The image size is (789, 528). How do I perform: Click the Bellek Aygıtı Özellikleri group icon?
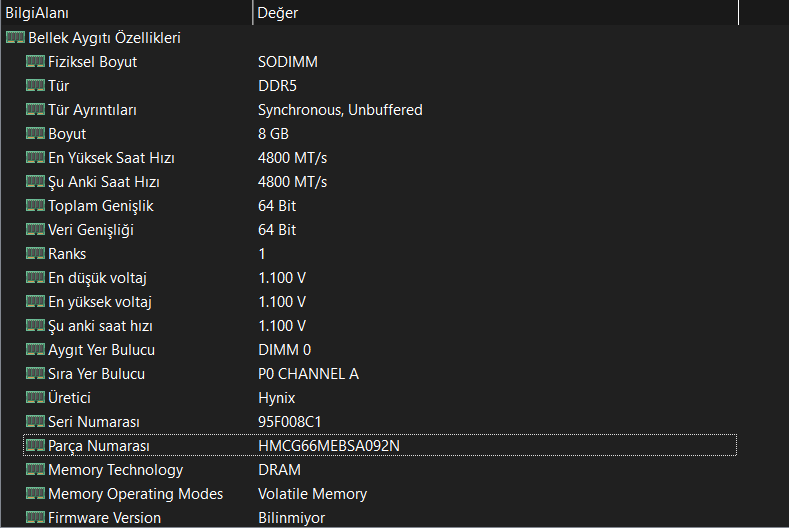[x=15, y=38]
